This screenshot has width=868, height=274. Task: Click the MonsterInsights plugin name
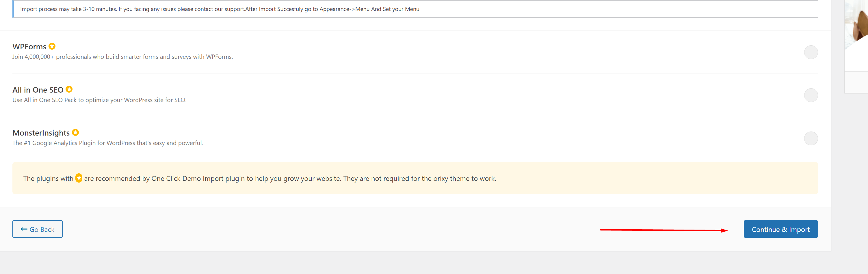[x=41, y=133]
